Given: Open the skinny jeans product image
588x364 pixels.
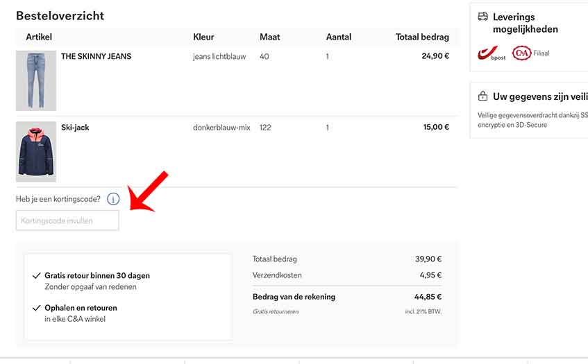Looking at the screenshot, I should [x=35, y=80].
